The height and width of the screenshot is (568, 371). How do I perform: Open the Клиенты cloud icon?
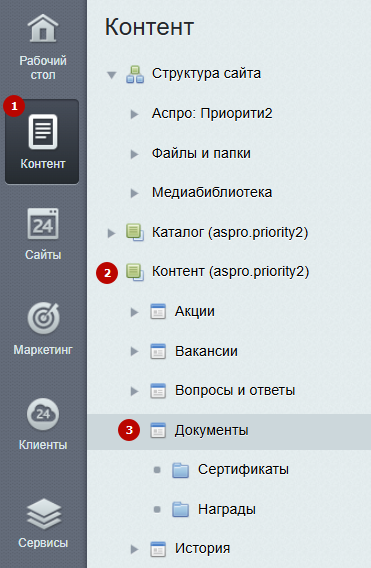click(43, 414)
